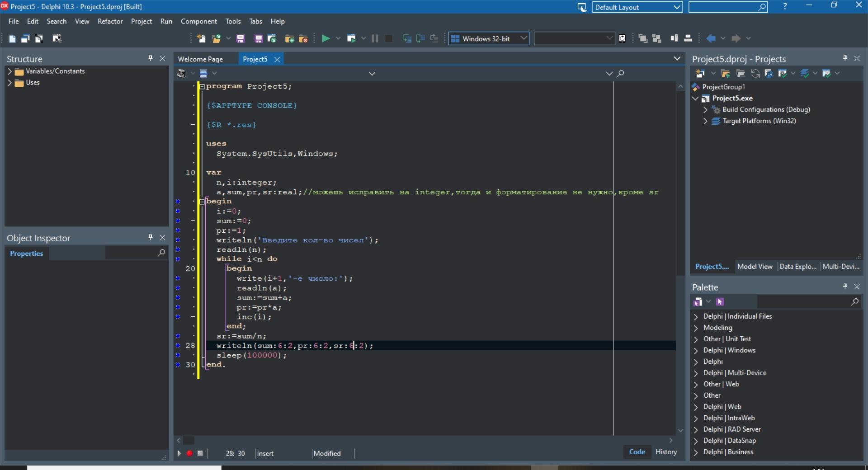Screen dimensions: 868x470
Task: Click the Pause program icon
Action: (x=375, y=38)
